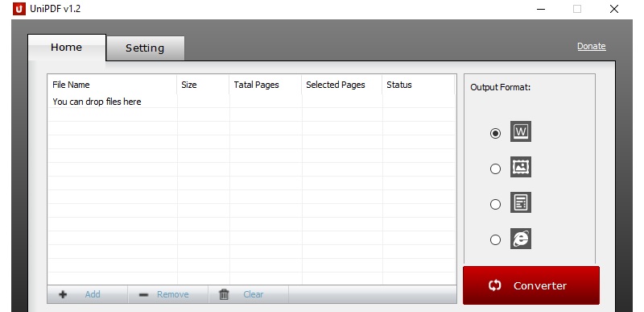
Task: Switch to the Home tab
Action: coord(67,48)
